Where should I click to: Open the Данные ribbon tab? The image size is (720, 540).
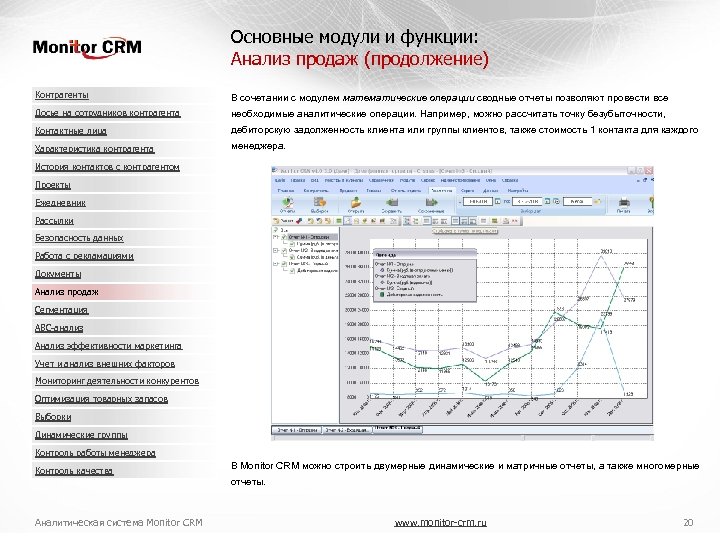[490, 190]
